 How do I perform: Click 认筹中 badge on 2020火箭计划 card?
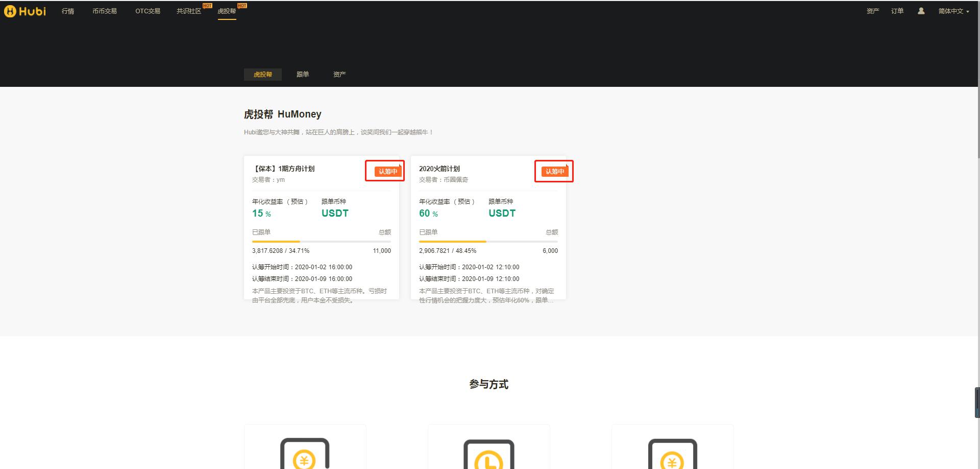coord(555,172)
